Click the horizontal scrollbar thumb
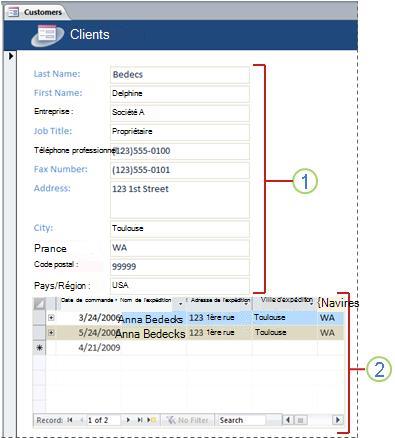The height and width of the screenshot is (438, 395). [x=300, y=420]
